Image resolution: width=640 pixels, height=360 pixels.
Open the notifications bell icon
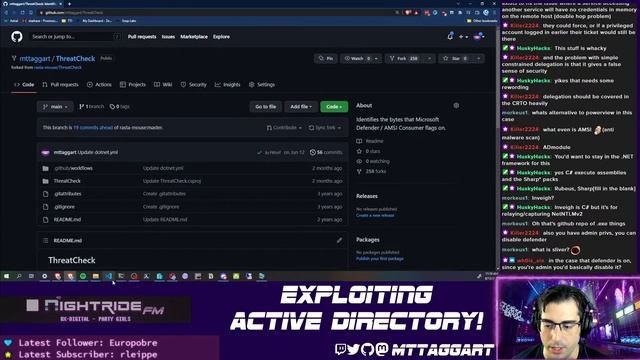pos(450,36)
